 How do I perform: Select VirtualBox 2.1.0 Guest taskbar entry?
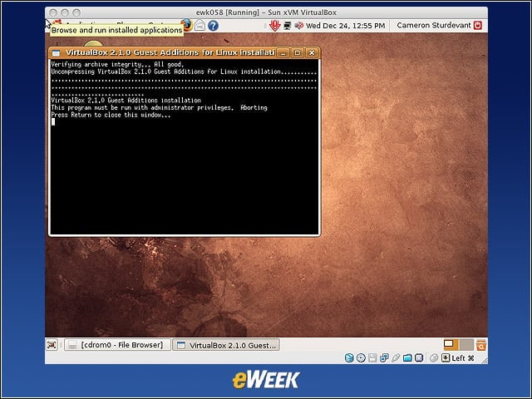click(x=226, y=345)
